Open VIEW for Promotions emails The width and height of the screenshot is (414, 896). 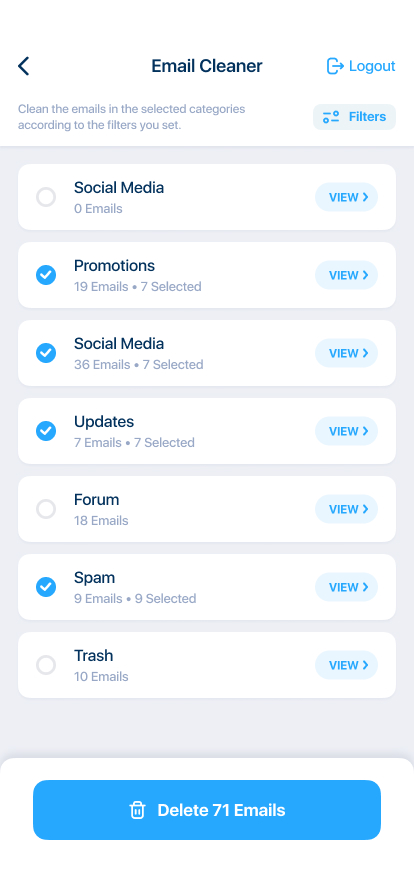[x=347, y=275]
